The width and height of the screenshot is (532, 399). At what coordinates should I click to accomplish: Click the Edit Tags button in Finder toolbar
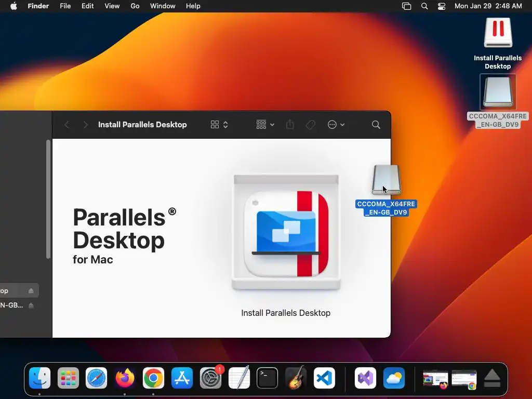[311, 125]
